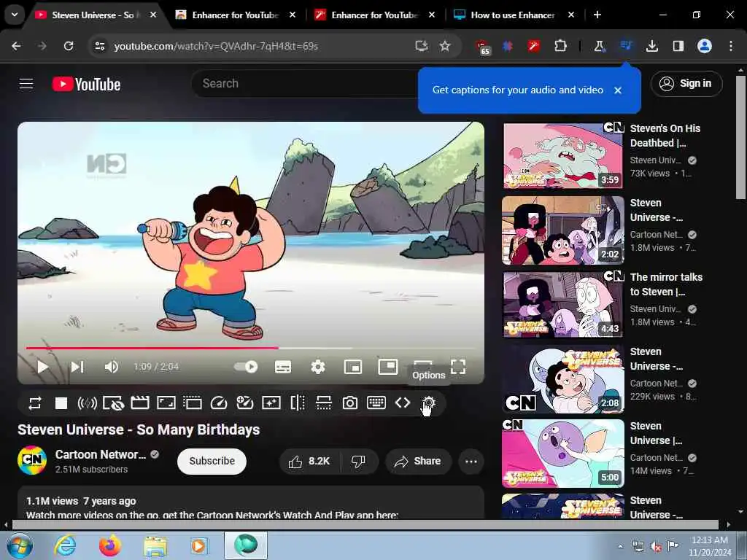Open Enhancer keyboard shortcuts icon

376,402
